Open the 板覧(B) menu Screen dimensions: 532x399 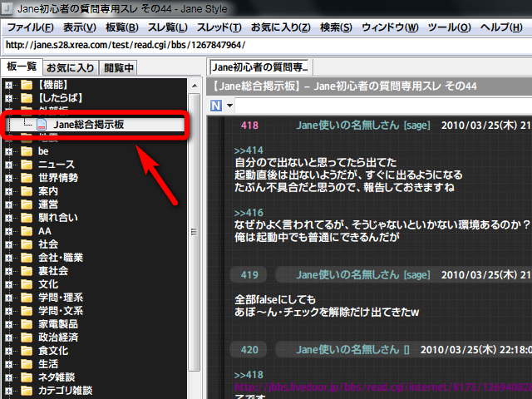click(122, 27)
